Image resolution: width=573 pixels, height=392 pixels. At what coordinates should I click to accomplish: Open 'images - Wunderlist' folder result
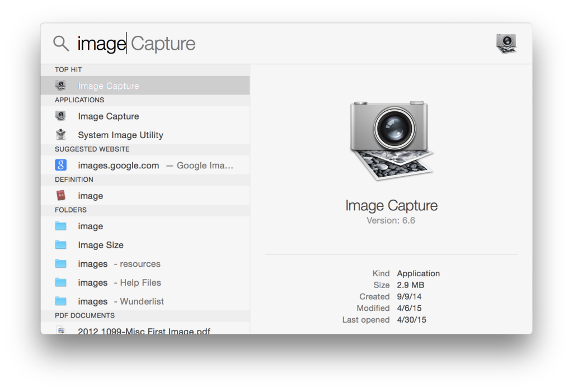pos(145,301)
